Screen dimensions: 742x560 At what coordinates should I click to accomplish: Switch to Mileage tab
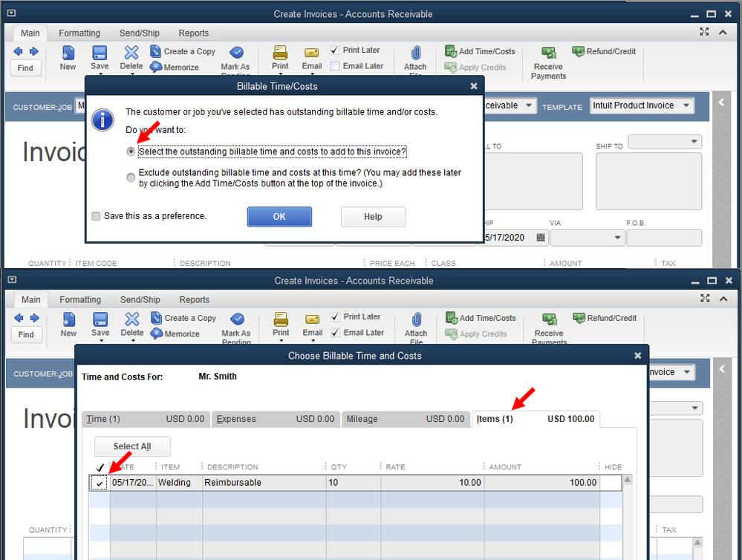coord(406,419)
